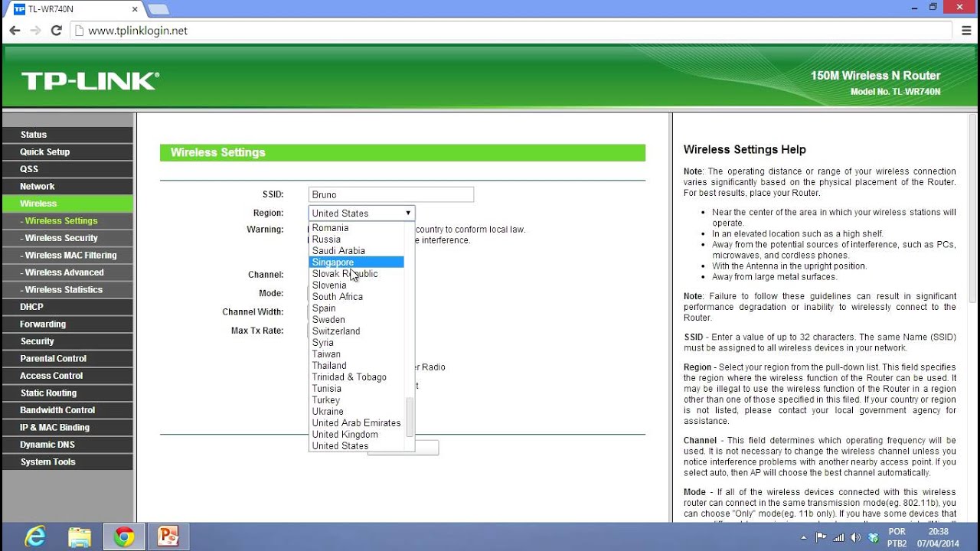Open the IP & MAC Binding menu

(67, 428)
